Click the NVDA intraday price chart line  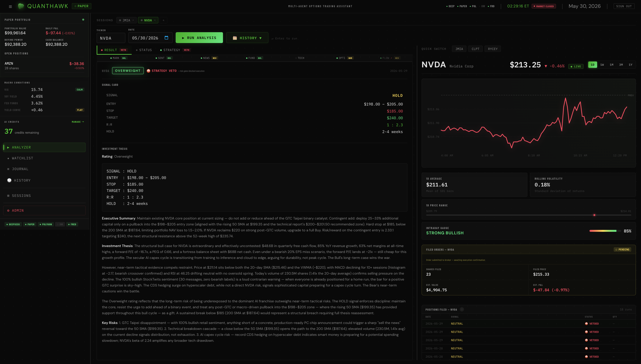[x=534, y=123]
